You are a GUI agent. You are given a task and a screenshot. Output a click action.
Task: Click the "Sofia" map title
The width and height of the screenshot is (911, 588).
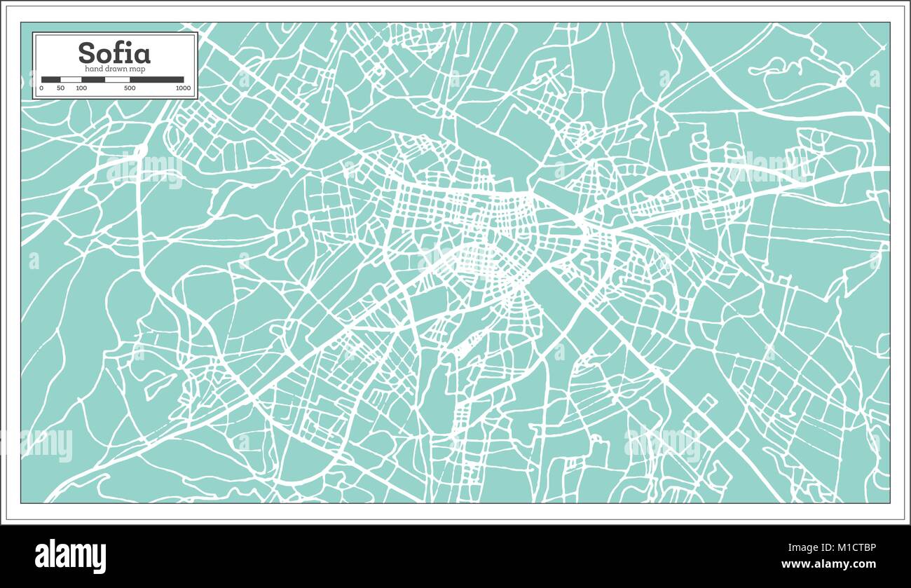pyautogui.click(x=114, y=53)
